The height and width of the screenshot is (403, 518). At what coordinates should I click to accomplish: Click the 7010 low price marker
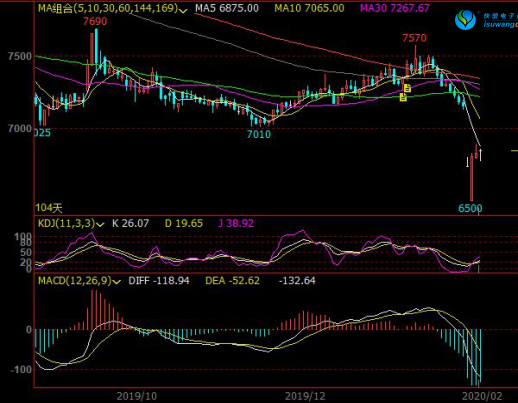pos(259,134)
